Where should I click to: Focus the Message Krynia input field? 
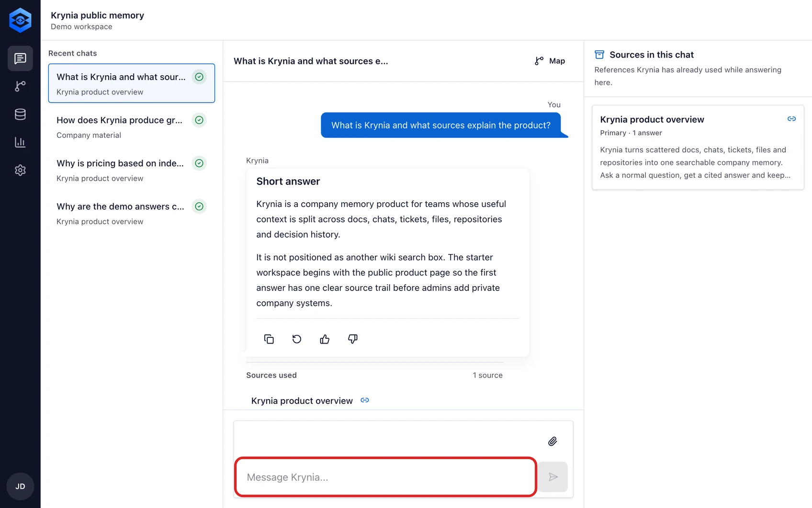[385, 477]
